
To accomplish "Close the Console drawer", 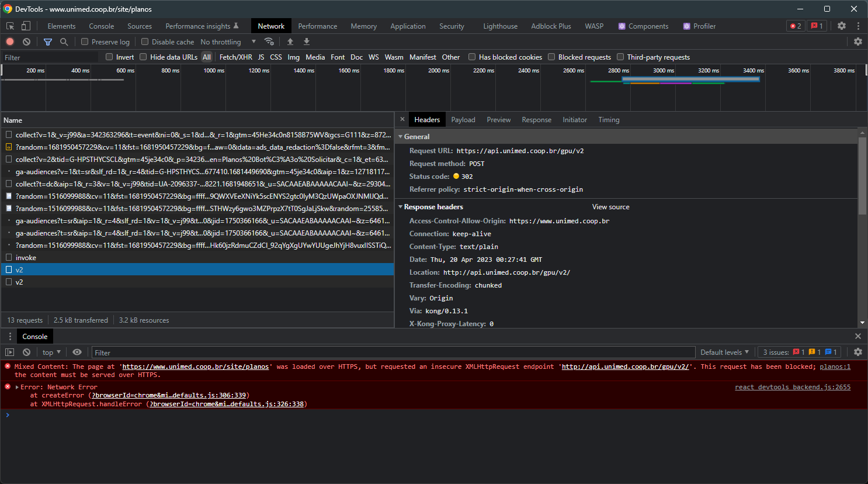I will tap(858, 336).
